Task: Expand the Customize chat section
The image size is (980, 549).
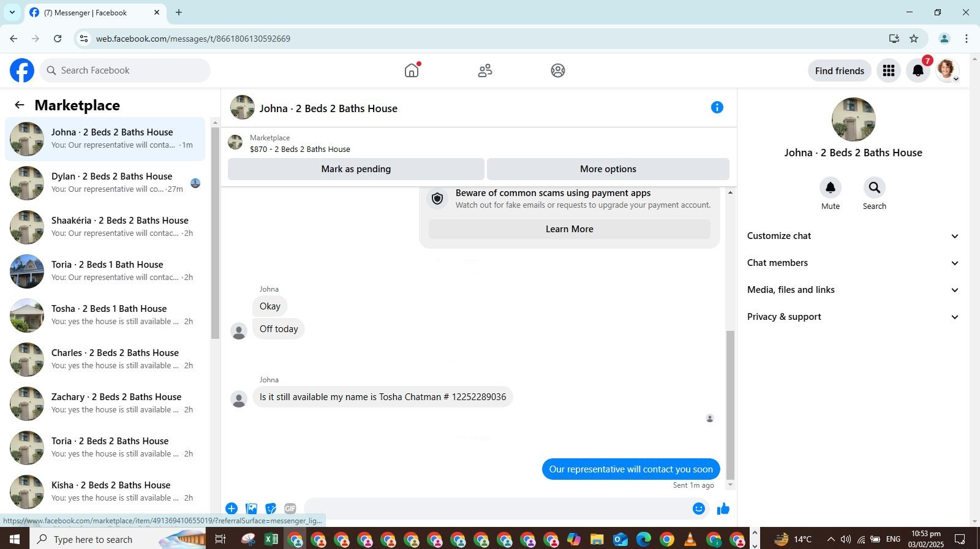Action: point(853,236)
